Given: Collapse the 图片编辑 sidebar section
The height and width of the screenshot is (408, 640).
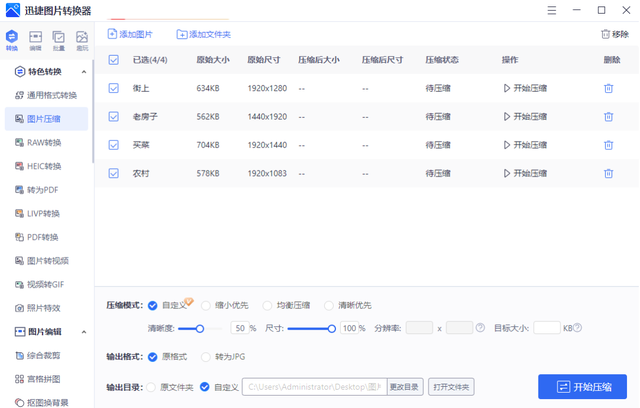Looking at the screenshot, I should pyautogui.click(x=84, y=332).
